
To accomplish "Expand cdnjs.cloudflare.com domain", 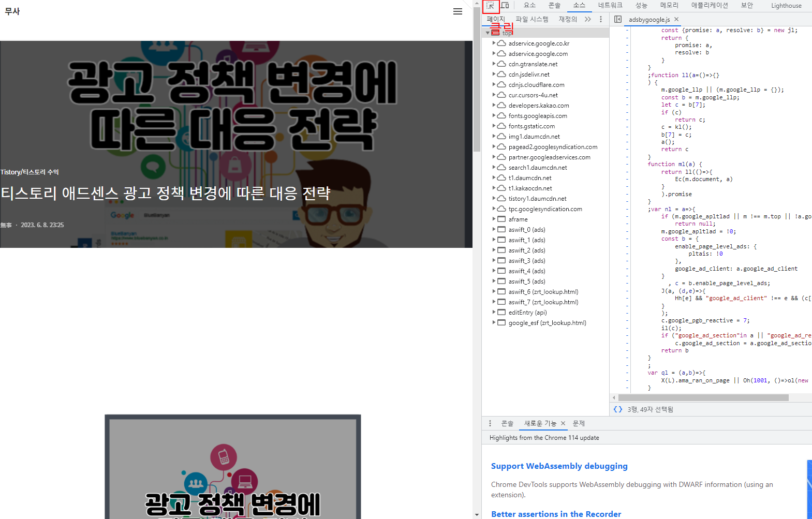I will 494,84.
